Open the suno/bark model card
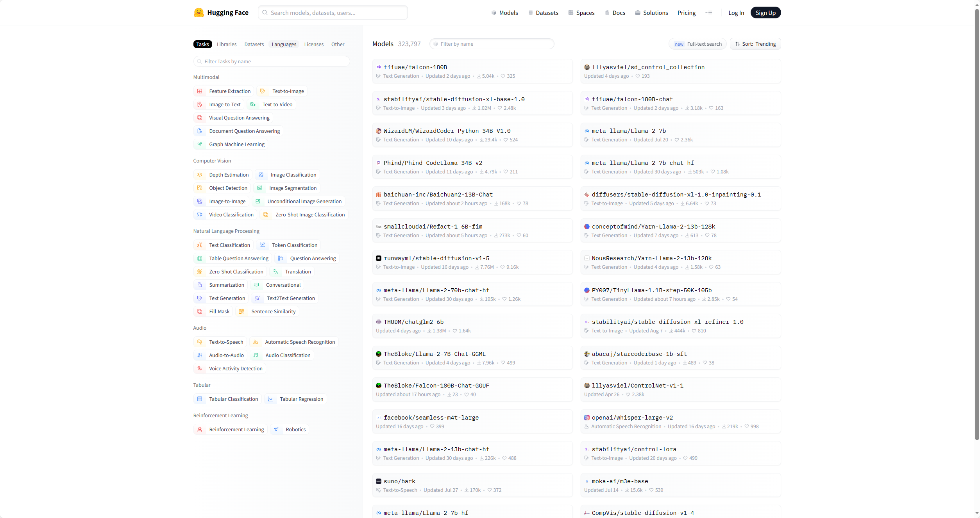This screenshot has width=980, height=518. pos(472,485)
